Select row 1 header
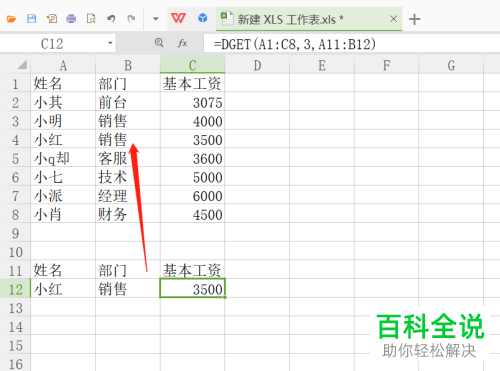Image resolution: width=500 pixels, height=371 pixels. pos(15,84)
